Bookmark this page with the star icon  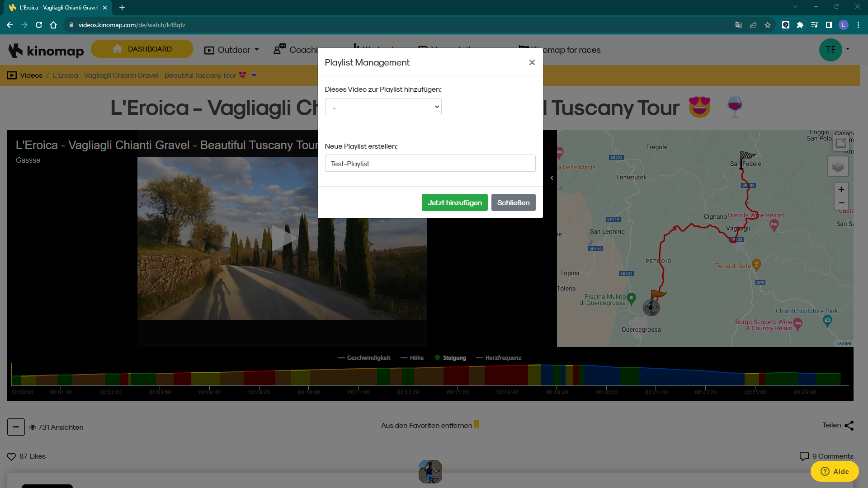(768, 25)
